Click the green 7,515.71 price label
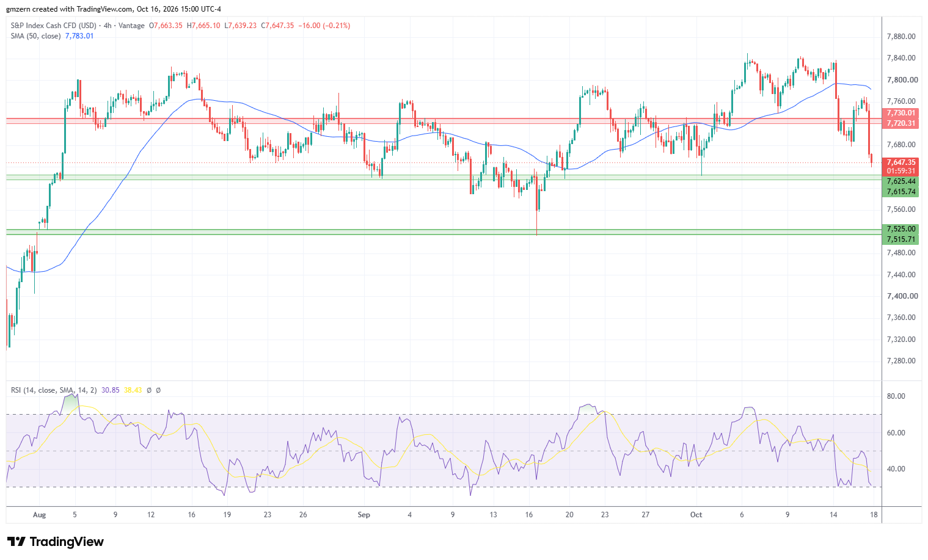The height and width of the screenshot is (560, 928). [x=901, y=239]
